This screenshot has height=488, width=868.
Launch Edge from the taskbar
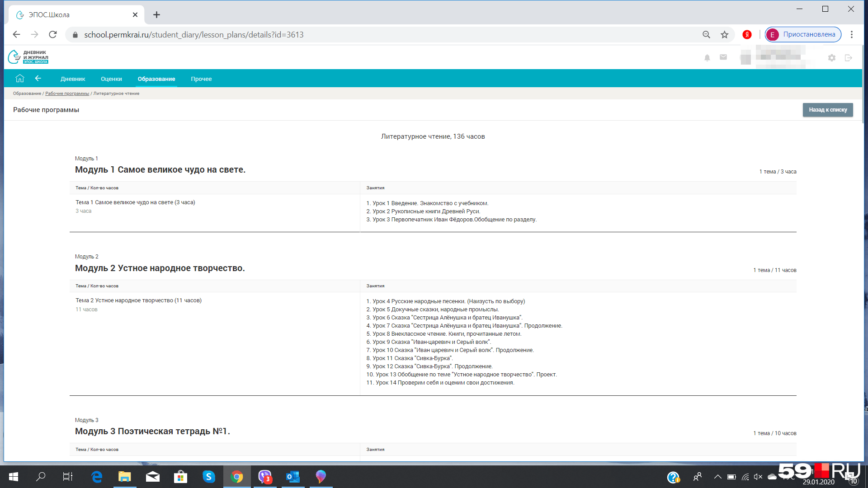click(97, 477)
